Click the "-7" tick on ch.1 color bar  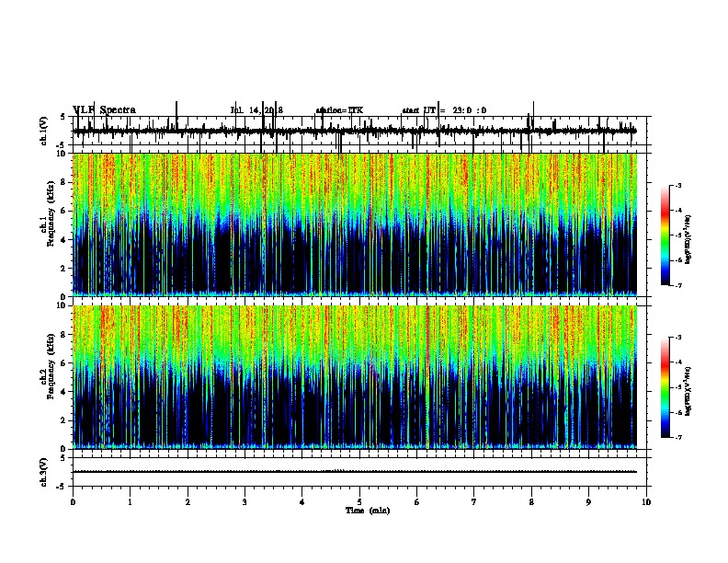point(677,285)
